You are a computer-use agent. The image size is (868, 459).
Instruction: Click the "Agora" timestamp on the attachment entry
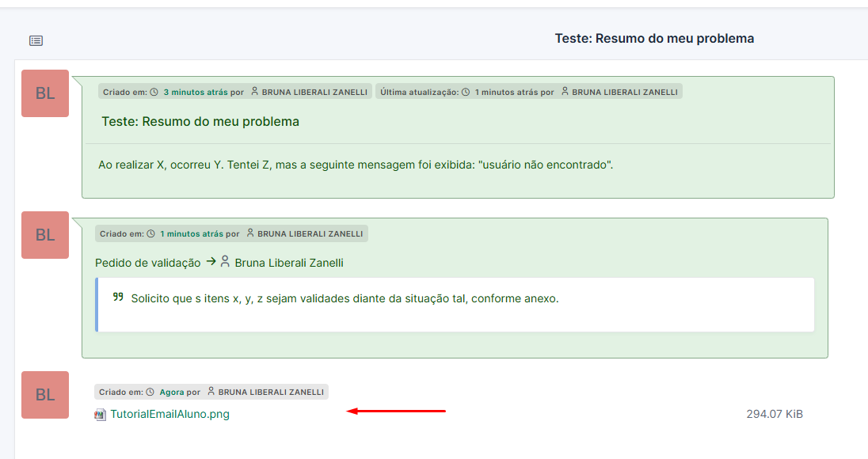[x=172, y=392]
